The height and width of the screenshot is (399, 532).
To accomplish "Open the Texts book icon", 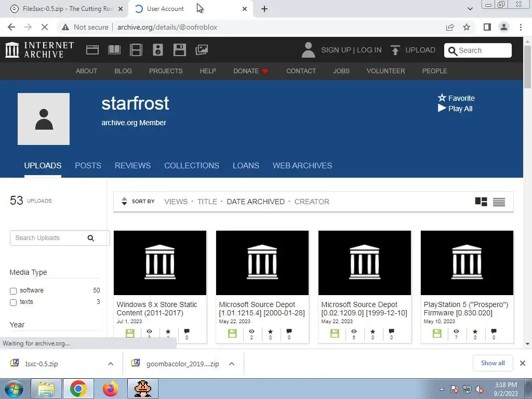I will (114, 50).
